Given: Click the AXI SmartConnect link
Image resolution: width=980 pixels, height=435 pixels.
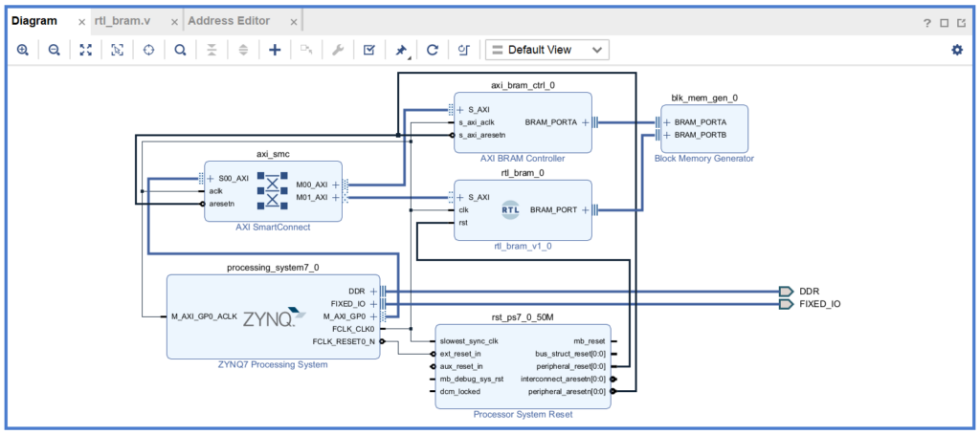Looking at the screenshot, I should [273, 228].
